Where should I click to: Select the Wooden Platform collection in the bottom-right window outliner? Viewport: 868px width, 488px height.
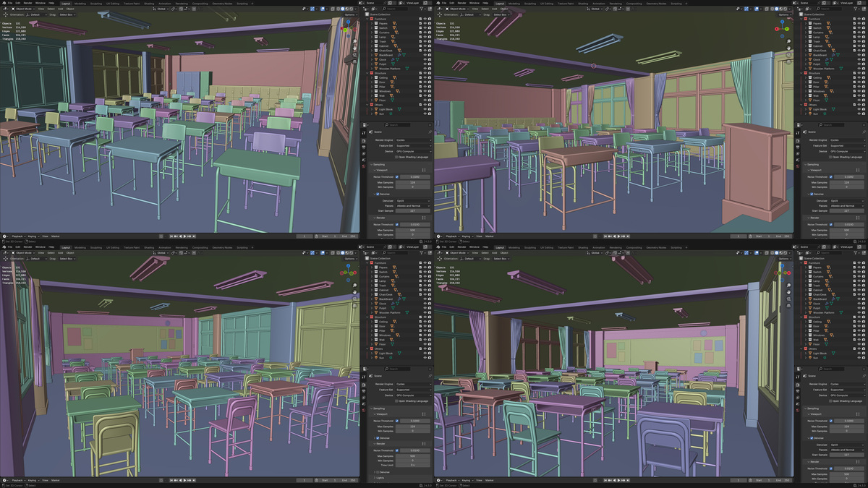(x=824, y=313)
